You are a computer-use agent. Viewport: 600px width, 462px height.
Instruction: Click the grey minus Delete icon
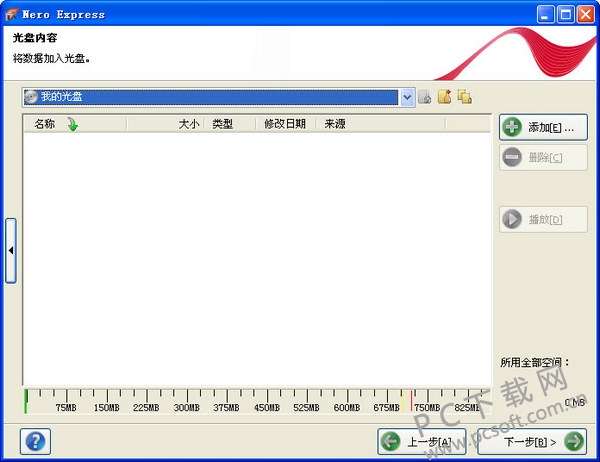pos(512,157)
